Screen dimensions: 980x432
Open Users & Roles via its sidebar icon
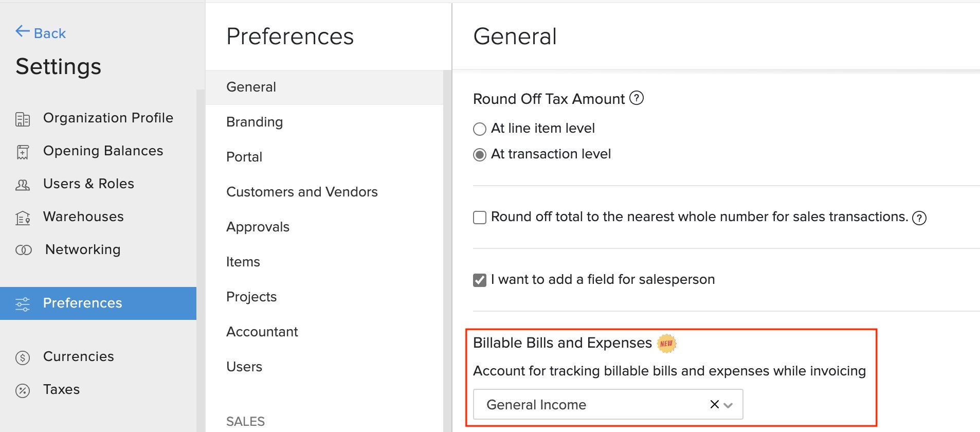[x=23, y=184]
